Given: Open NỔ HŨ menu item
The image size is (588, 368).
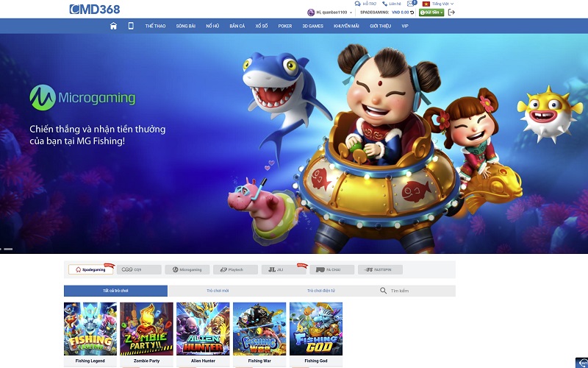Looking at the screenshot, I should point(212,26).
